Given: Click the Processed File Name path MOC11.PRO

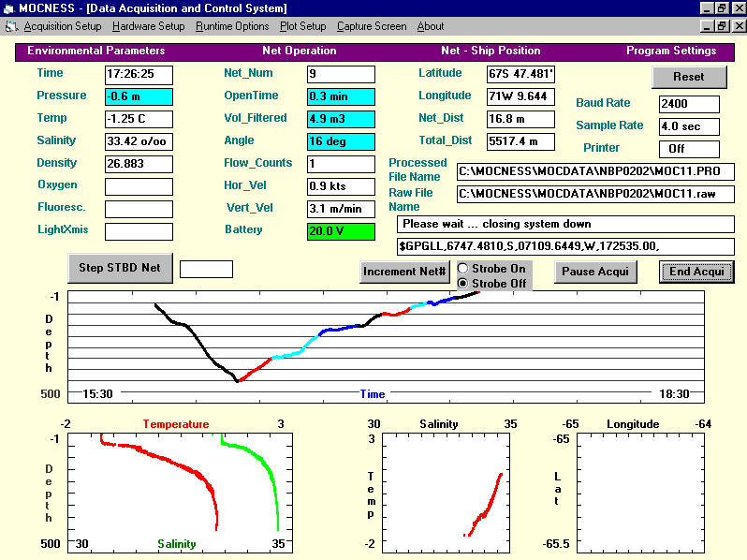Looking at the screenshot, I should pos(595,171).
